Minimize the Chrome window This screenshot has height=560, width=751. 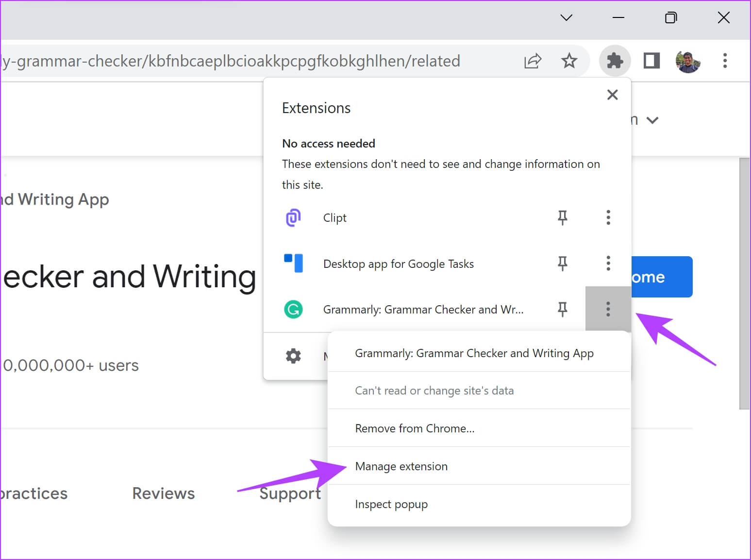coord(618,18)
